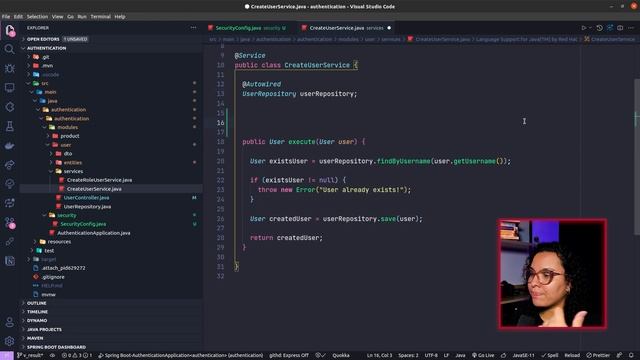Image resolution: width=640 pixels, height=360 pixels.
Task: Open the View menu
Action: coord(57,17)
